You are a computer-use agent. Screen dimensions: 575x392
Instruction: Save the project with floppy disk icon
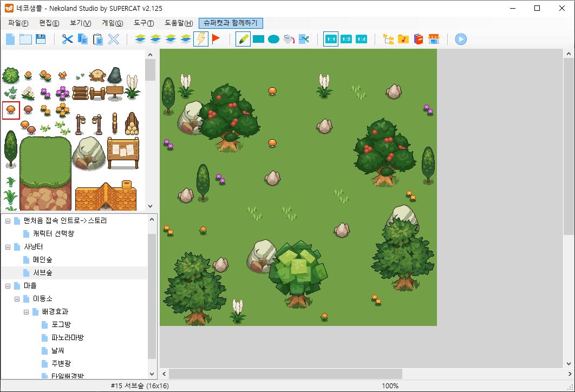[x=41, y=39]
